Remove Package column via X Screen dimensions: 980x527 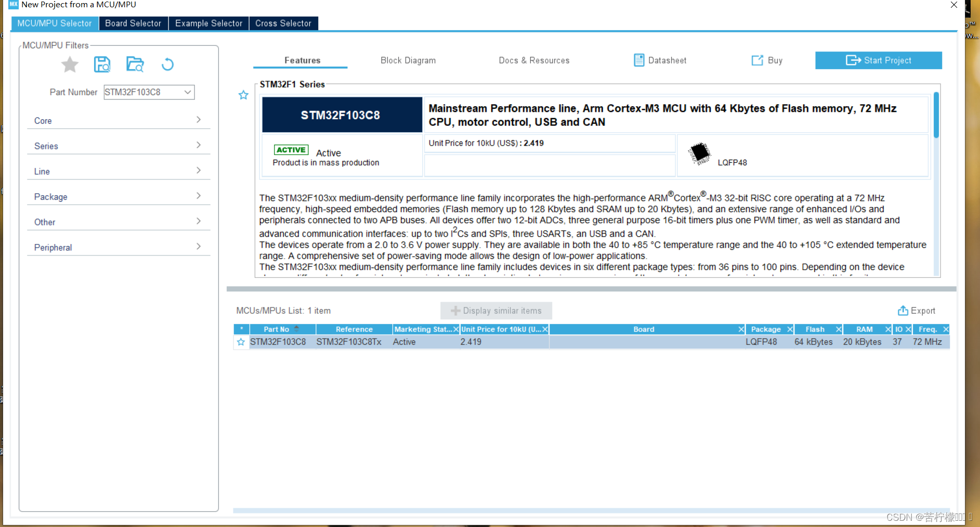tap(790, 329)
